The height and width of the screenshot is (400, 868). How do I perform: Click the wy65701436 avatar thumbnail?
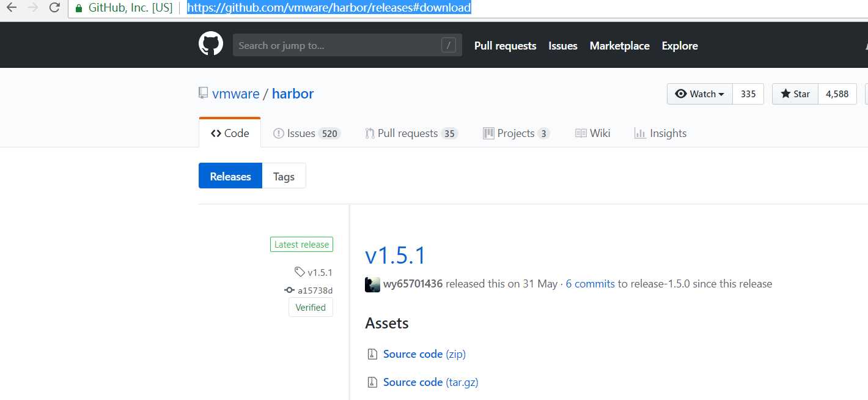[x=372, y=284]
